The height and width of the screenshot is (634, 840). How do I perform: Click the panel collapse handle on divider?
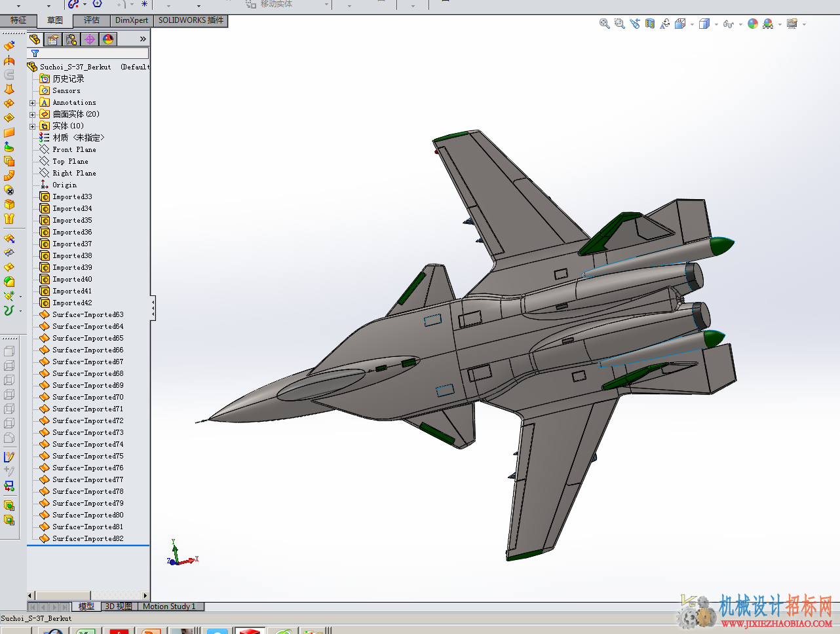[153, 308]
